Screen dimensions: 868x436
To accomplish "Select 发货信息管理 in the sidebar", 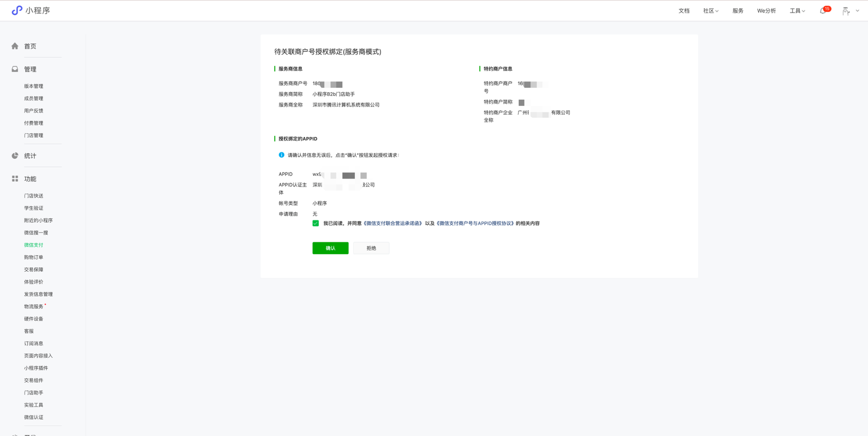I will point(38,294).
